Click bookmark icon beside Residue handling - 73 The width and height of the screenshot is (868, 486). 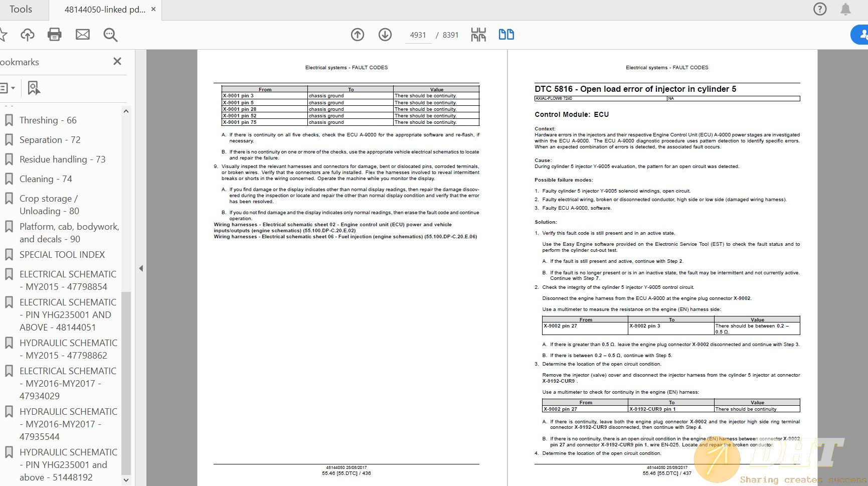point(9,159)
